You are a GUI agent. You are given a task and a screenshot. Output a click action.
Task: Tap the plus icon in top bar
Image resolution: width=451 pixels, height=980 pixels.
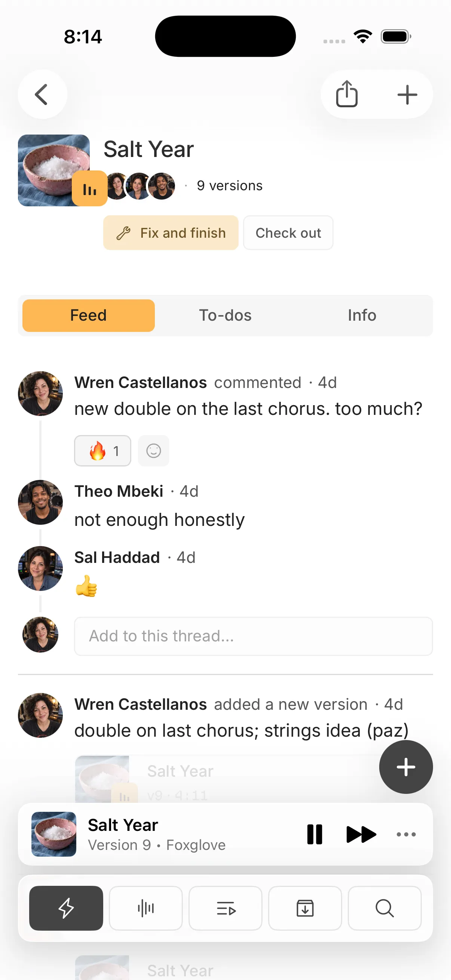click(407, 94)
